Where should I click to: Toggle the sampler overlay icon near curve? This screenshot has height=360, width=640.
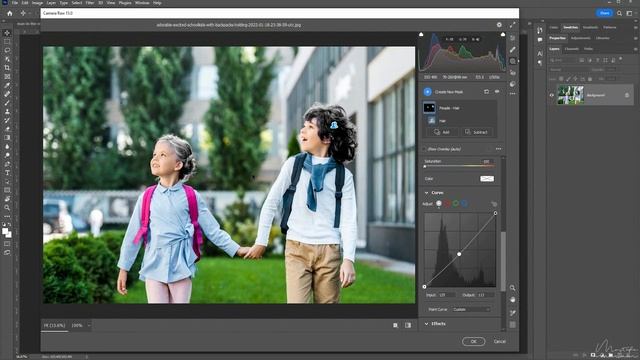[x=512, y=313]
